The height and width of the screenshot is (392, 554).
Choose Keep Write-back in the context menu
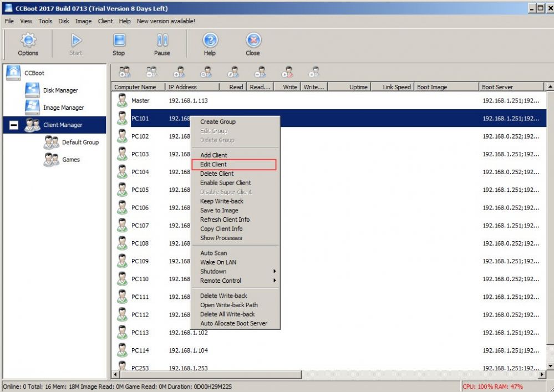tap(235, 201)
